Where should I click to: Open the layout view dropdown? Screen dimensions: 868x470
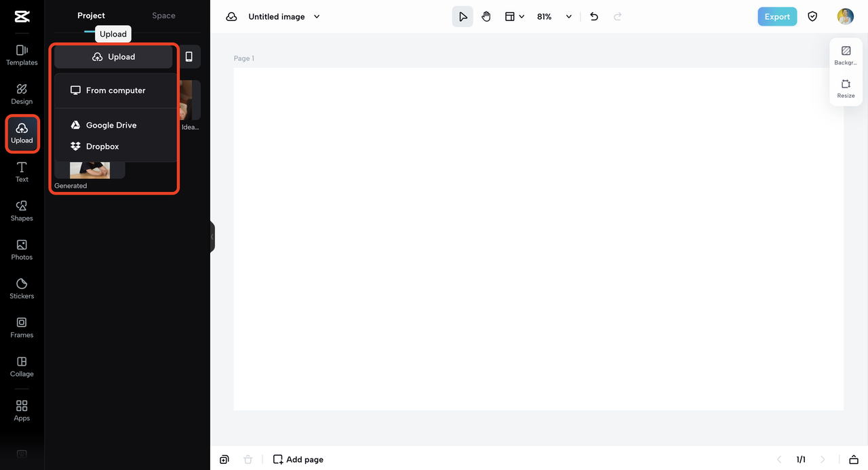[515, 16]
